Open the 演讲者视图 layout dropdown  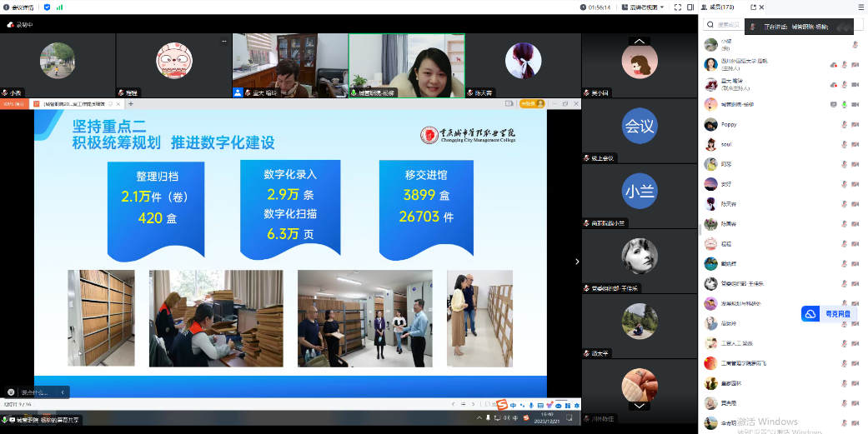click(x=642, y=7)
